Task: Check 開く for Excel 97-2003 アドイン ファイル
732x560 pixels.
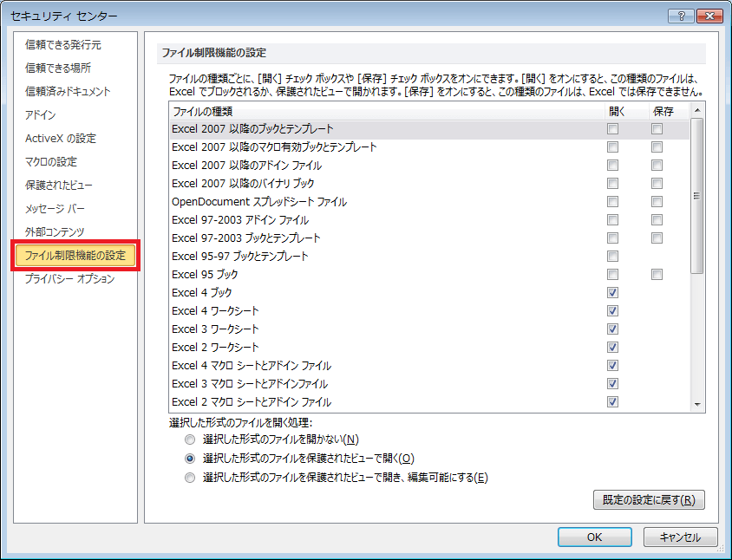Action: coord(612,220)
